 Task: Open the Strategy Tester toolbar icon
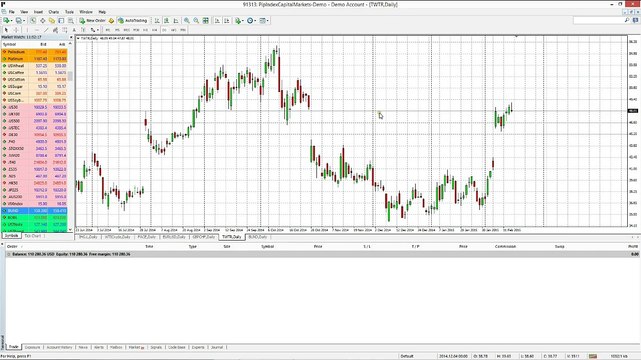(x=71, y=20)
